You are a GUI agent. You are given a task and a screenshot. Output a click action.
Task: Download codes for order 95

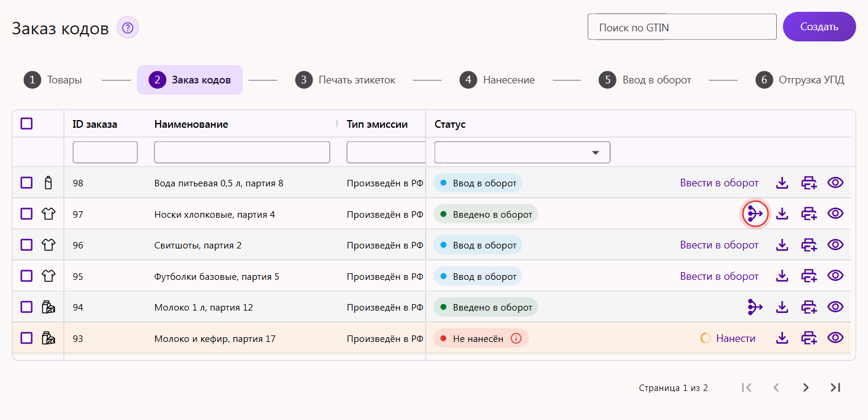(782, 276)
